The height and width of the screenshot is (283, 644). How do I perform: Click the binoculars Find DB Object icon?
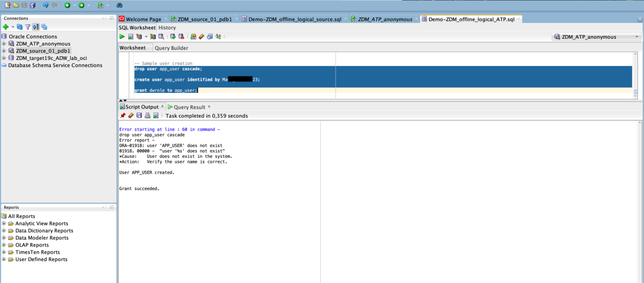click(119, 5)
